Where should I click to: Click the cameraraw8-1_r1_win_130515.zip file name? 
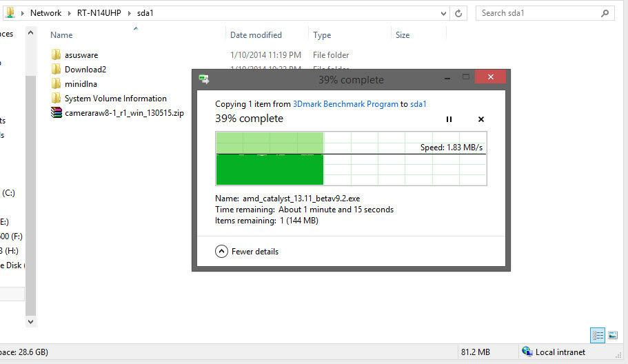[124, 113]
